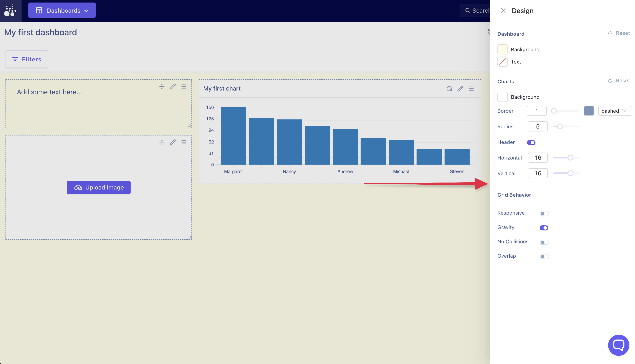Disable the Gravity toggle
635x364 pixels.
point(544,228)
